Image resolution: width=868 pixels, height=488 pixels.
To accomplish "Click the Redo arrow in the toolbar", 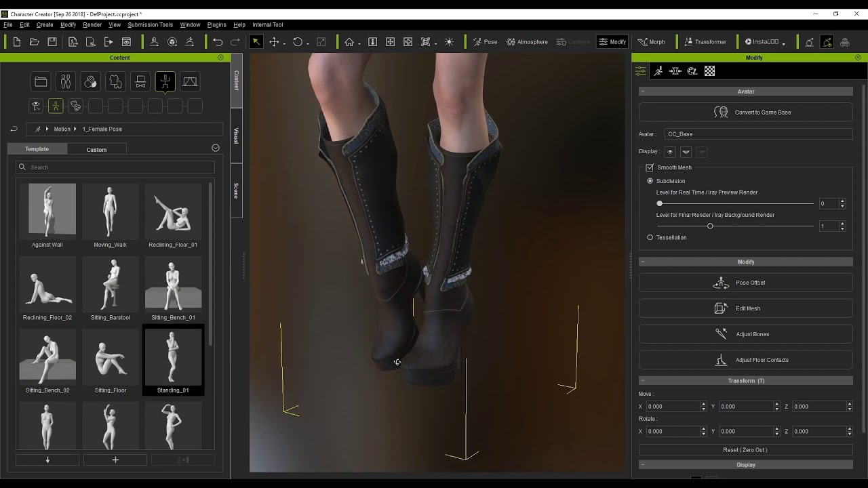I will [235, 42].
